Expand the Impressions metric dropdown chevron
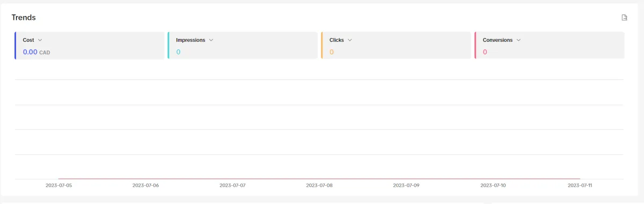The image size is (644, 204). [x=211, y=40]
